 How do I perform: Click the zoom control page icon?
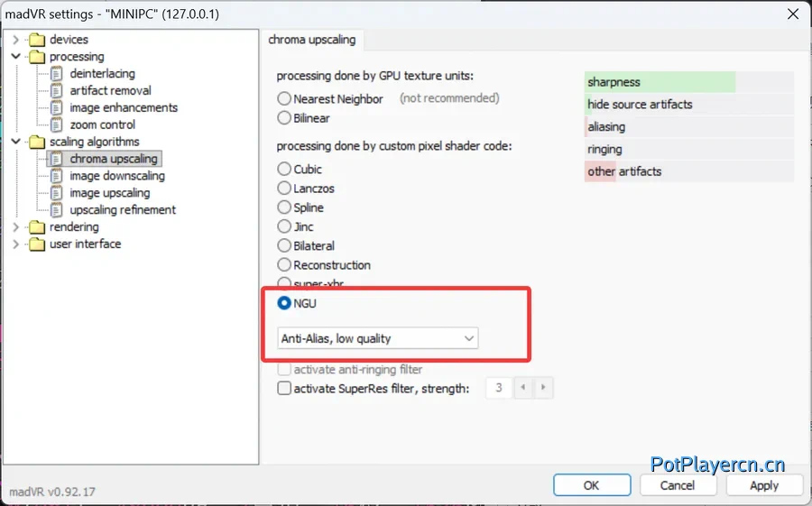57,125
